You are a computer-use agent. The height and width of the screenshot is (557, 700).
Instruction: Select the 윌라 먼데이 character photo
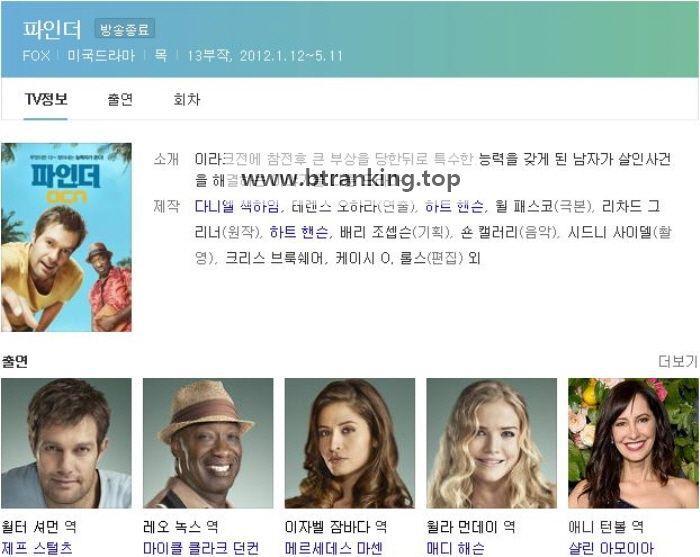pyautogui.click(x=492, y=443)
